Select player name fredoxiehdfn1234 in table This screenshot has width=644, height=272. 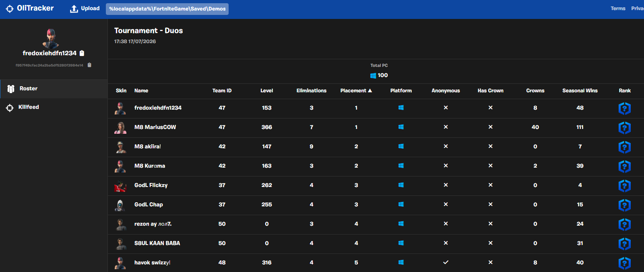pos(158,108)
